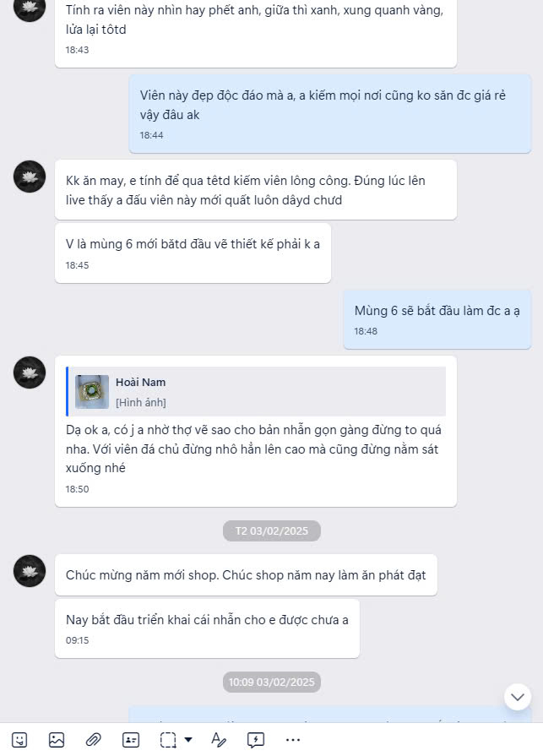543x756 pixels.
Task: Open more options three-dot menu
Action: (293, 739)
